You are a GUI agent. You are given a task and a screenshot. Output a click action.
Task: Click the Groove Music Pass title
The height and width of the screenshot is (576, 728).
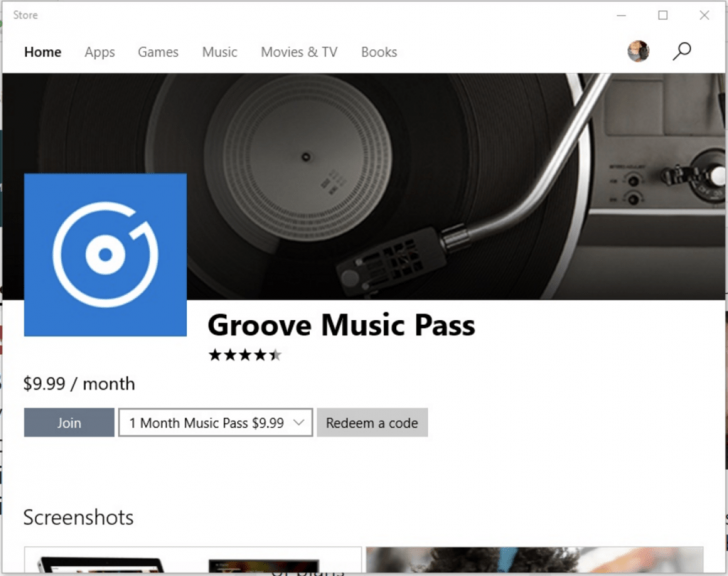click(x=341, y=324)
